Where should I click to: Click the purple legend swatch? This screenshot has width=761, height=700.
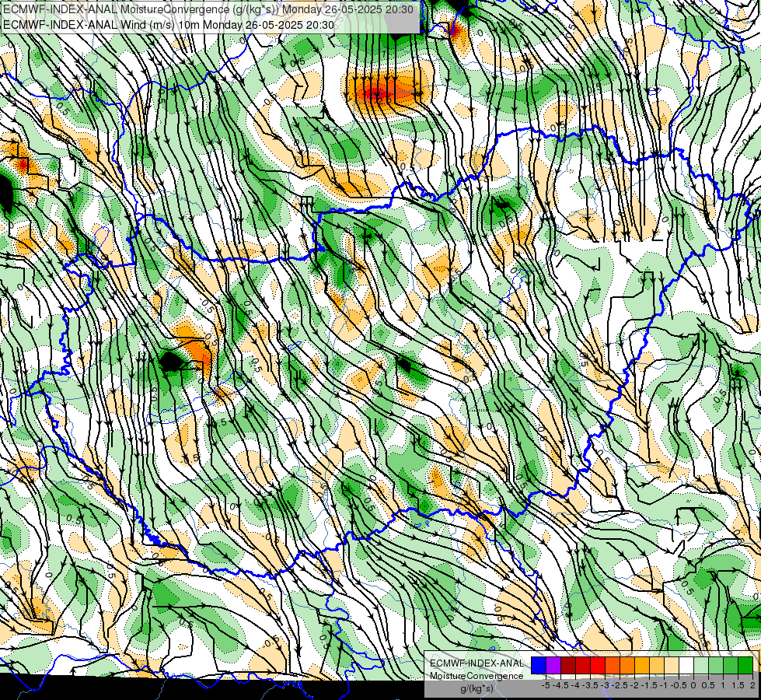click(x=553, y=665)
